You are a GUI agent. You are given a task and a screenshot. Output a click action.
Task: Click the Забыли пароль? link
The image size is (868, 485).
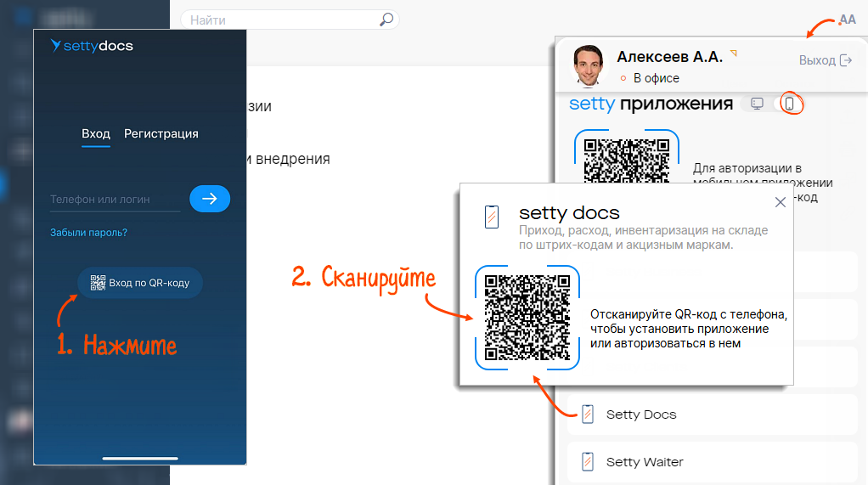pos(88,233)
